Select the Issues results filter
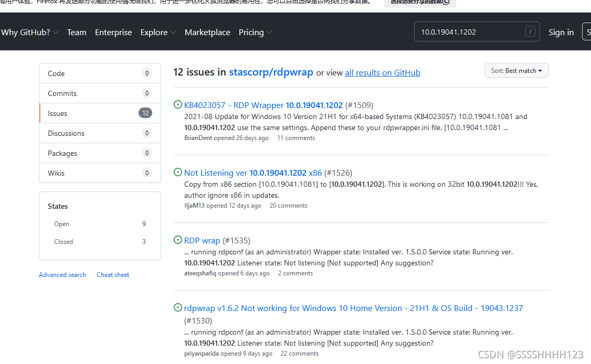This screenshot has height=364, width=591. coord(100,113)
